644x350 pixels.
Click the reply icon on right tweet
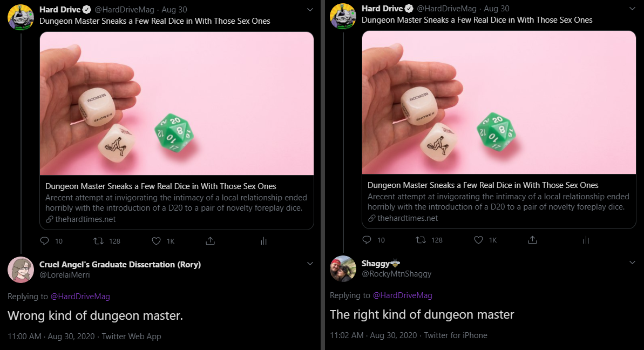(367, 240)
